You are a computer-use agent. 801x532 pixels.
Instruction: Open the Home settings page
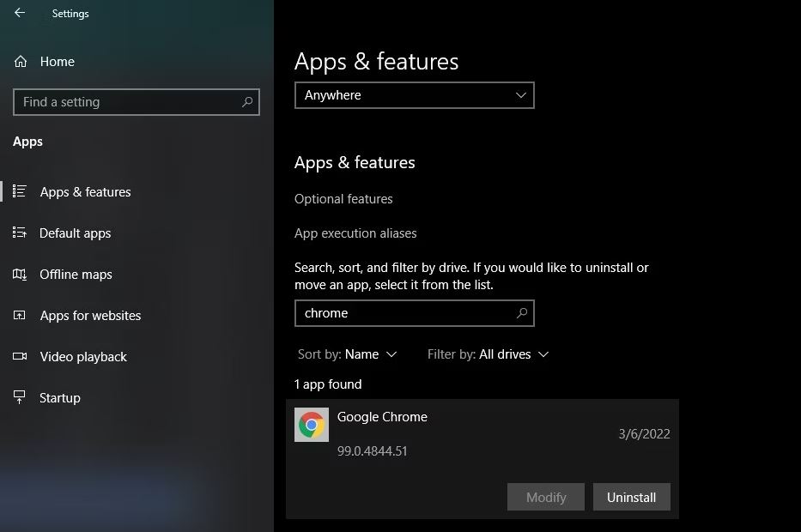[58, 62]
